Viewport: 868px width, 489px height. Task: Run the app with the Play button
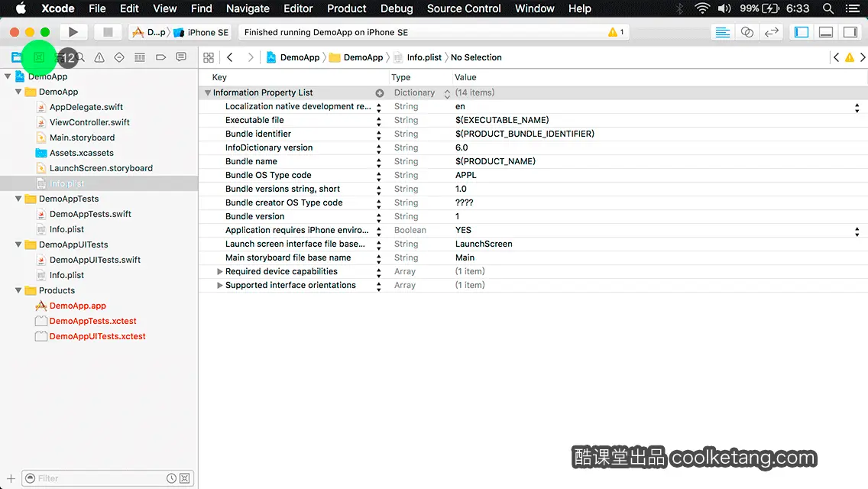click(73, 32)
